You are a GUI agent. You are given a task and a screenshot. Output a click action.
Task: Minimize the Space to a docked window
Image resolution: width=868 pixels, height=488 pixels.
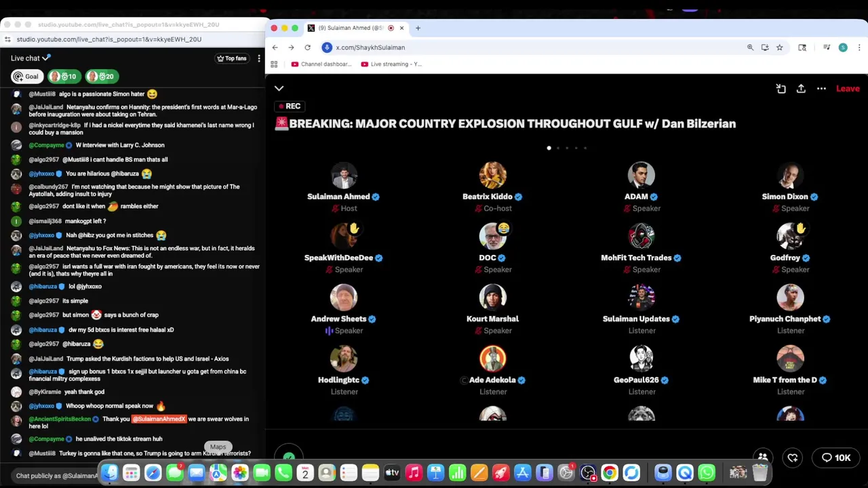pyautogui.click(x=781, y=89)
